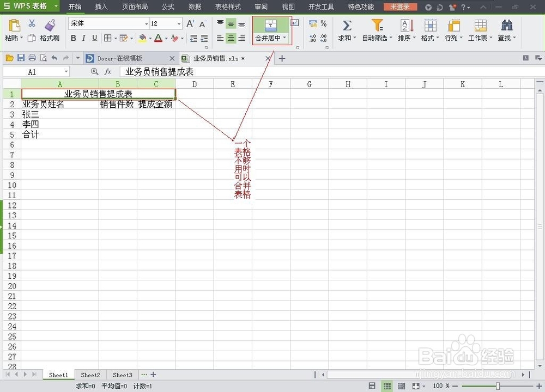Screen dimensions: 545x392
Task: Toggle Italic formatting
Action: pyautogui.click(x=84, y=38)
